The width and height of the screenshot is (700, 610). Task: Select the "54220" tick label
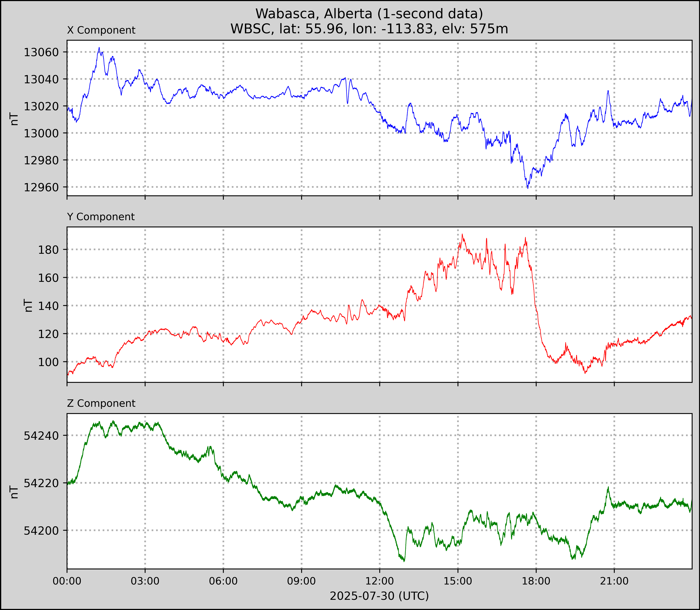point(41,483)
